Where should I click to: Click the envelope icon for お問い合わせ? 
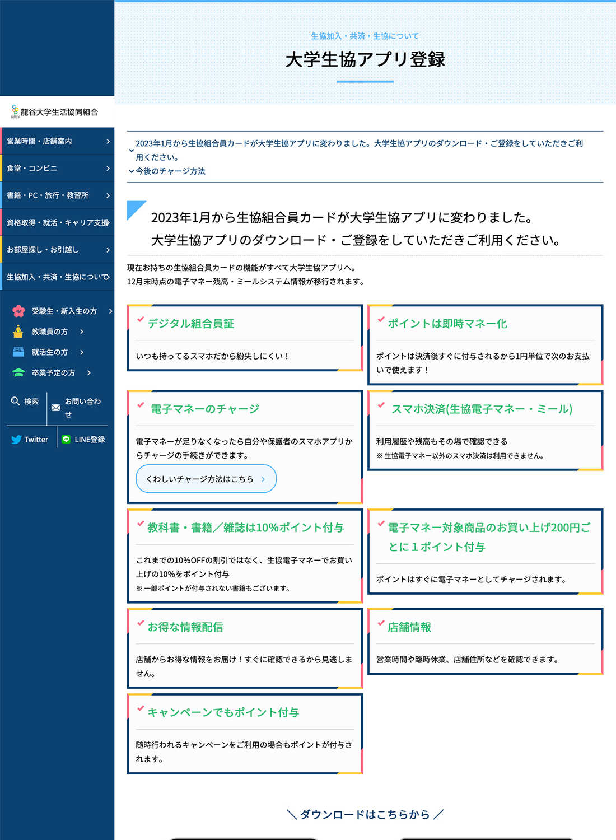coord(56,408)
